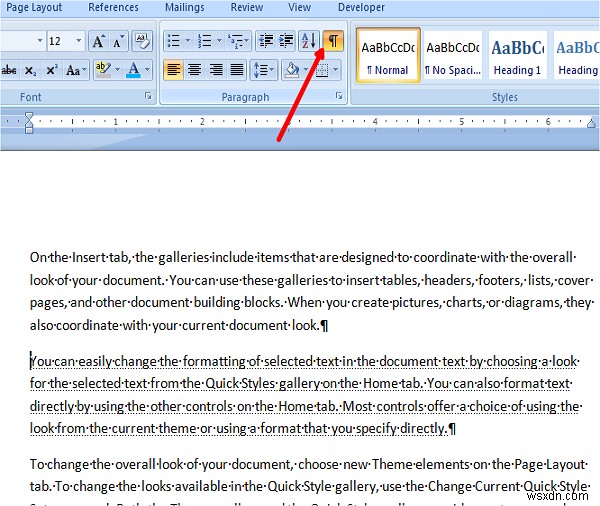
Task: Click the word "galleries" in first paragraph
Action: pyautogui.click(x=184, y=258)
